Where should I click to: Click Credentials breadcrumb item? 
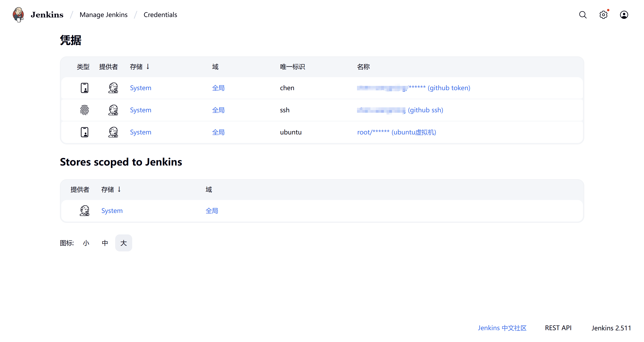coord(160,15)
